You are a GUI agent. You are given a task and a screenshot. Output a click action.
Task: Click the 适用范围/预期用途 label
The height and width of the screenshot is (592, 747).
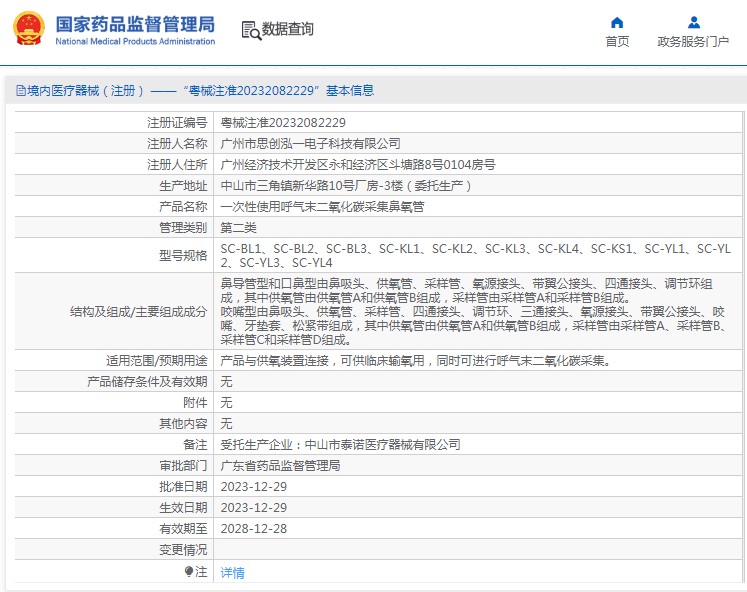pyautogui.click(x=156, y=361)
